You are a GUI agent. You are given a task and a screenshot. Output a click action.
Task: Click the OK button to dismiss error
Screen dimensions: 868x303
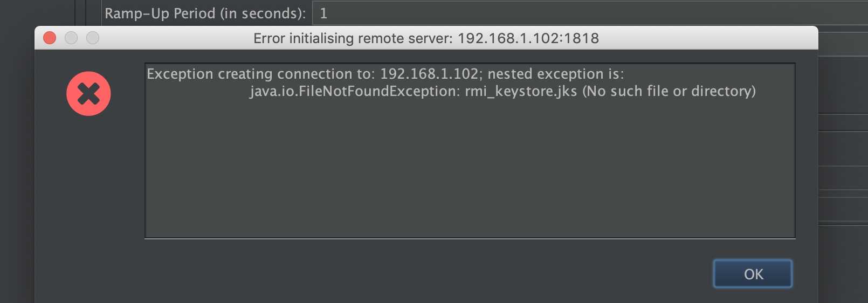tap(753, 274)
